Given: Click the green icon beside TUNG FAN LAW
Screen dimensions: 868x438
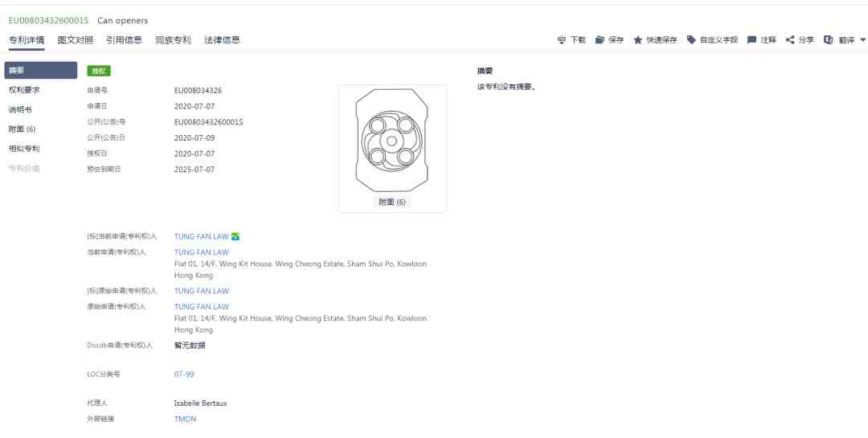Looking at the screenshot, I should [x=235, y=236].
